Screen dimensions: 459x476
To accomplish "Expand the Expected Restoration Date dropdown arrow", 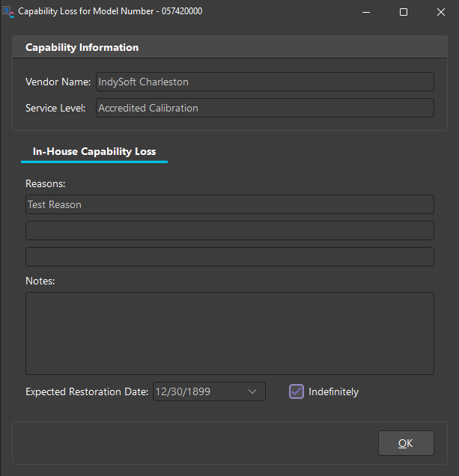I will point(252,391).
